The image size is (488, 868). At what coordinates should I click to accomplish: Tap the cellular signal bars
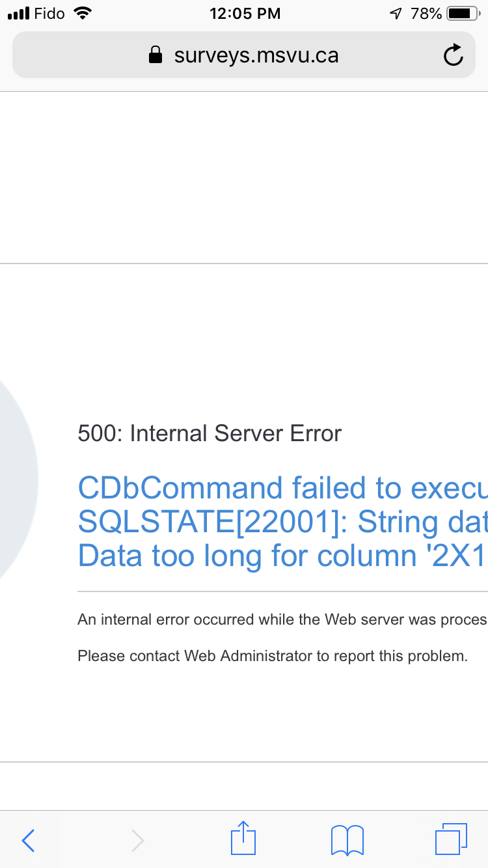coord(19,14)
